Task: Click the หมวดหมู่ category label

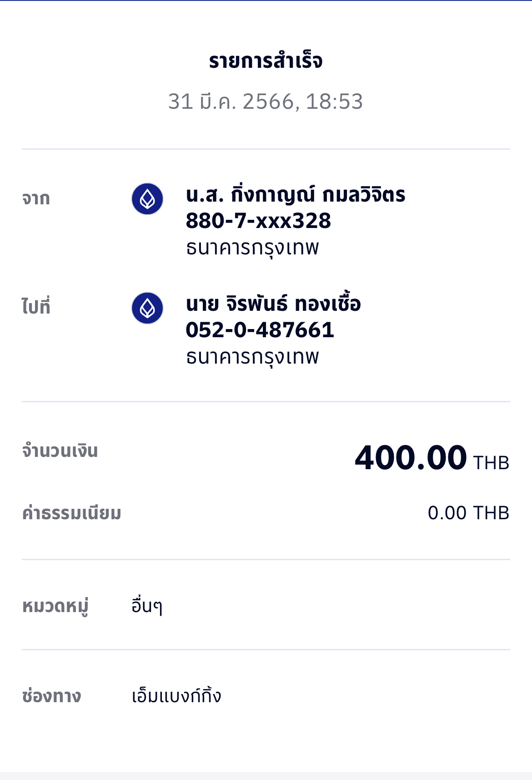Action: point(55,607)
